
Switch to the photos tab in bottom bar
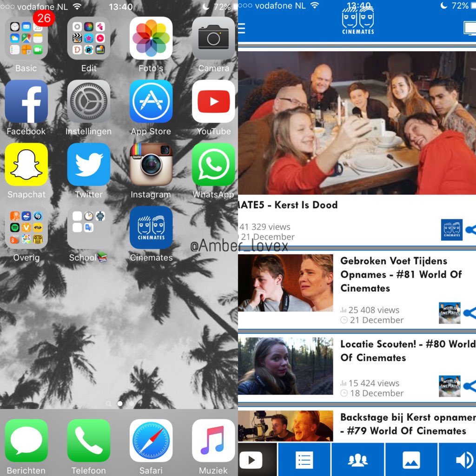pyautogui.click(x=411, y=460)
